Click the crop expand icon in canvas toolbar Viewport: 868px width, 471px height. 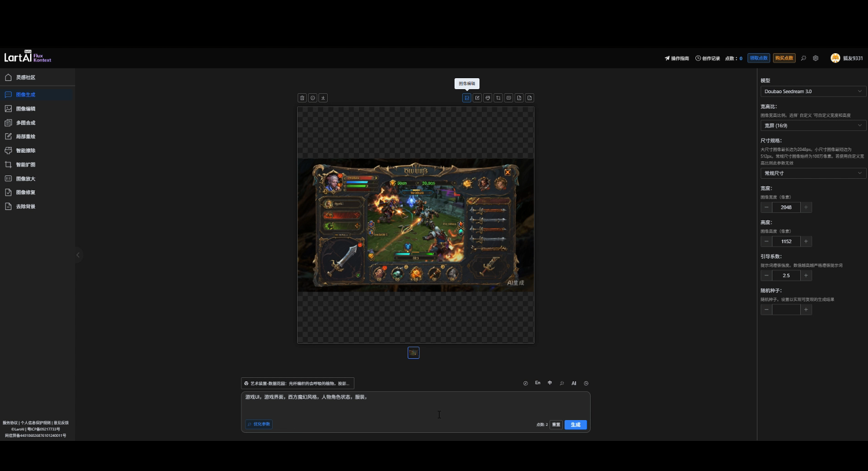pos(498,98)
